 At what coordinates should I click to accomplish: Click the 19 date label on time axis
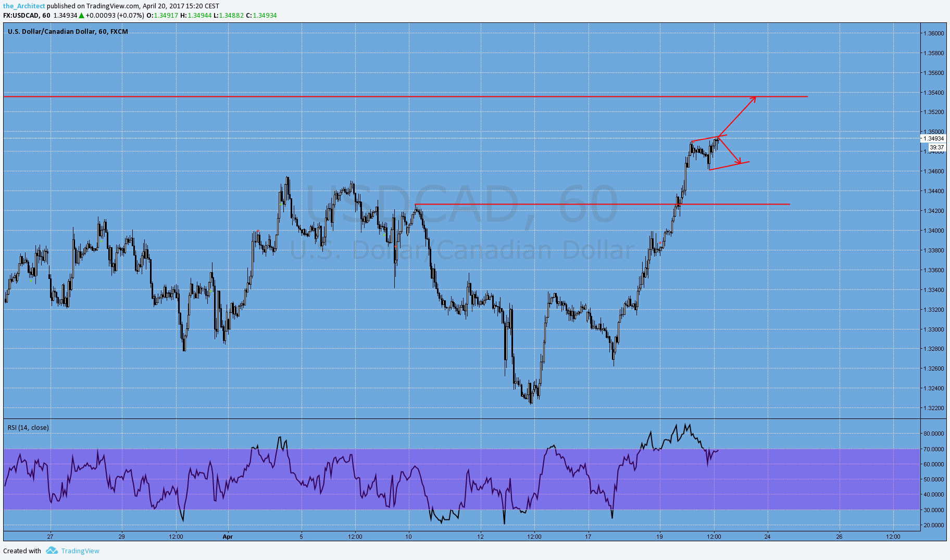click(659, 536)
